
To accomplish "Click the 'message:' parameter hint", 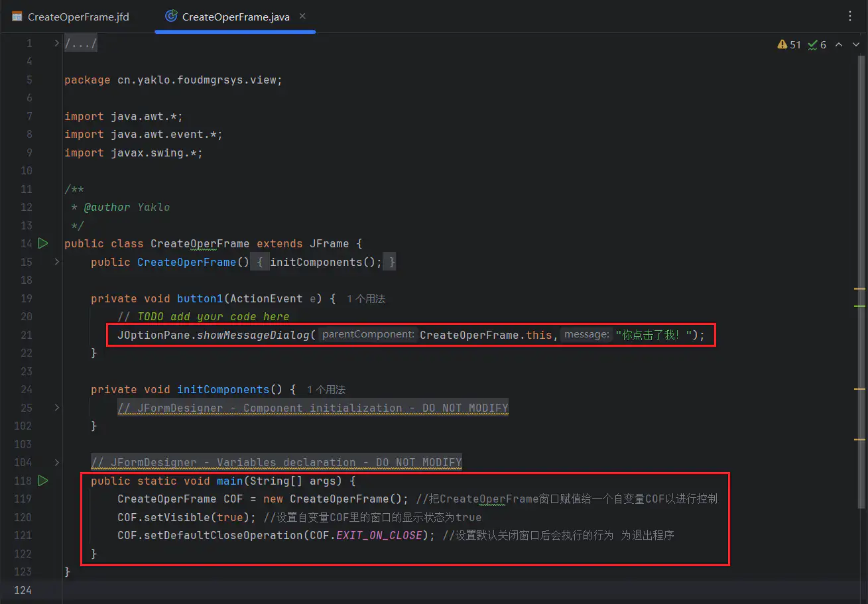I will 586,335.
